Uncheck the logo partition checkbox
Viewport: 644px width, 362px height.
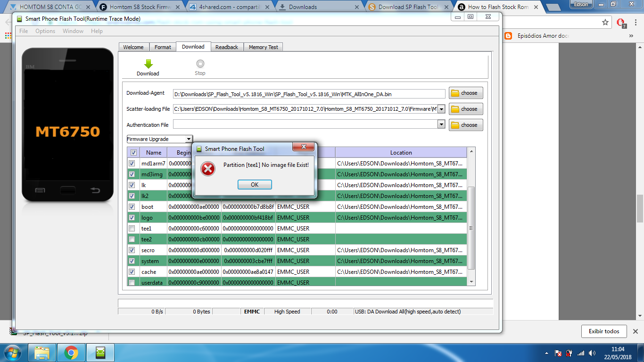tap(132, 218)
